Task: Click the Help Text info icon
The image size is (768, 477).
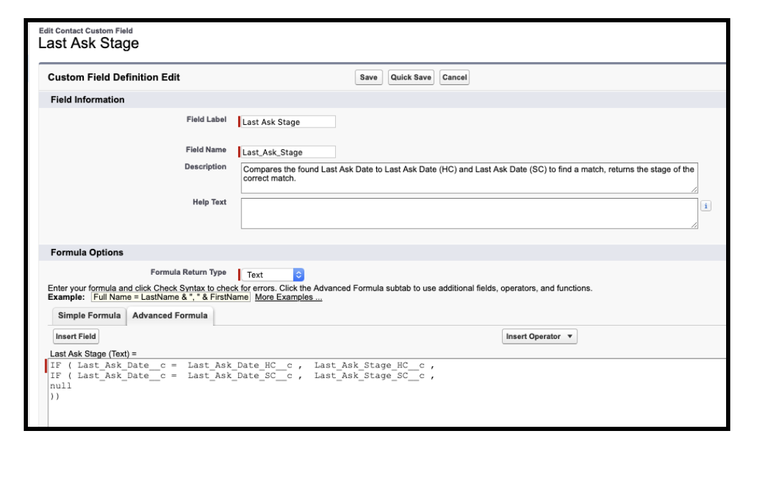Action: click(706, 206)
